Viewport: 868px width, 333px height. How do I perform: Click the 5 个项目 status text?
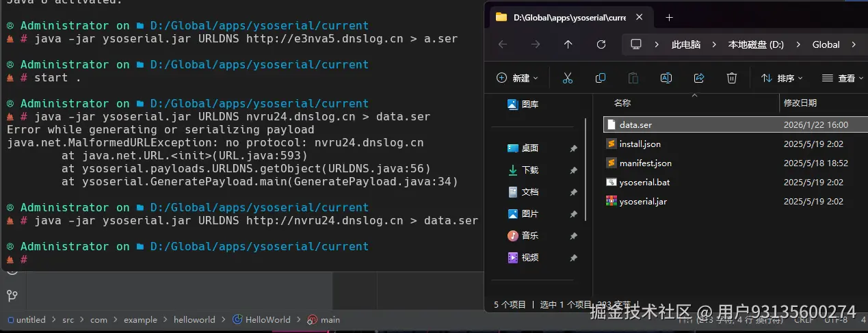pos(510,304)
